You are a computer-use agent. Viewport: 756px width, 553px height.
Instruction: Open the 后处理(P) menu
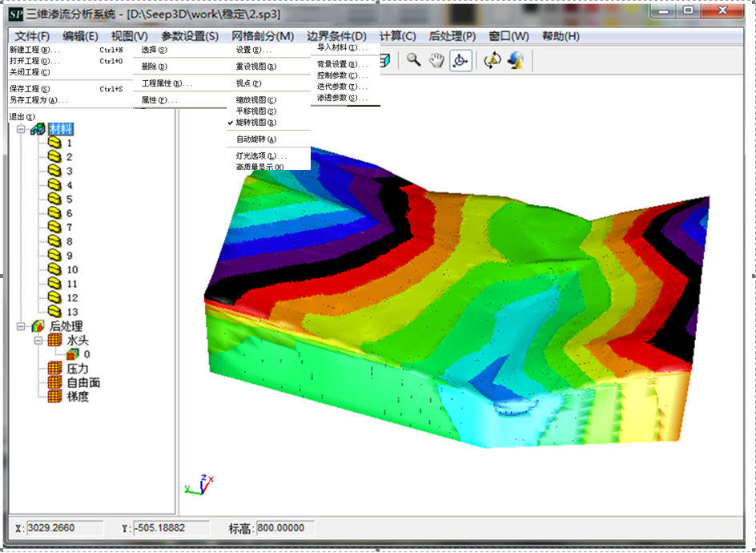pyautogui.click(x=452, y=36)
